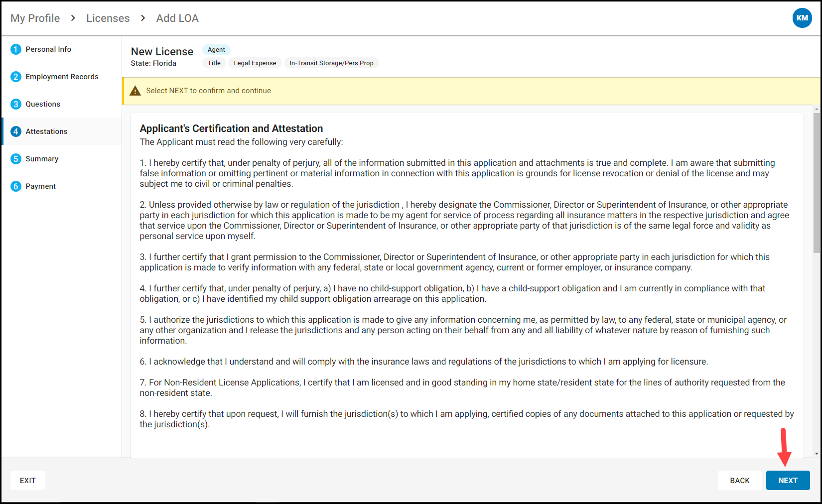The height and width of the screenshot is (504, 822).
Task: Select the Personal Info step circle icon
Action: pos(15,49)
